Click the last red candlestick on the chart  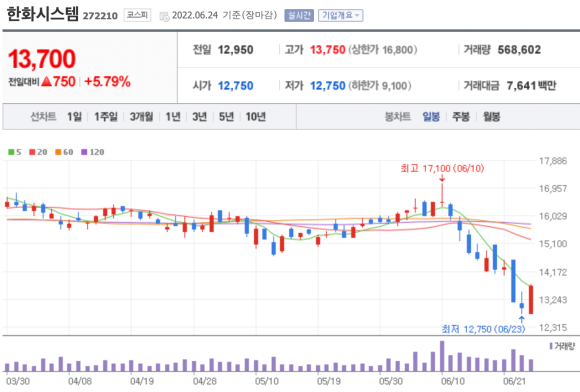click(531, 300)
